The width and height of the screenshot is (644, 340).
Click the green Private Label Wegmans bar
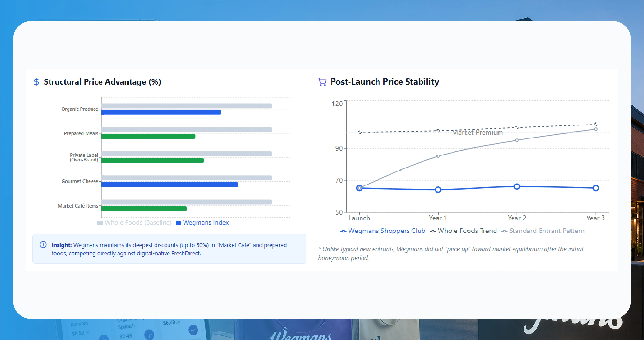153,160
